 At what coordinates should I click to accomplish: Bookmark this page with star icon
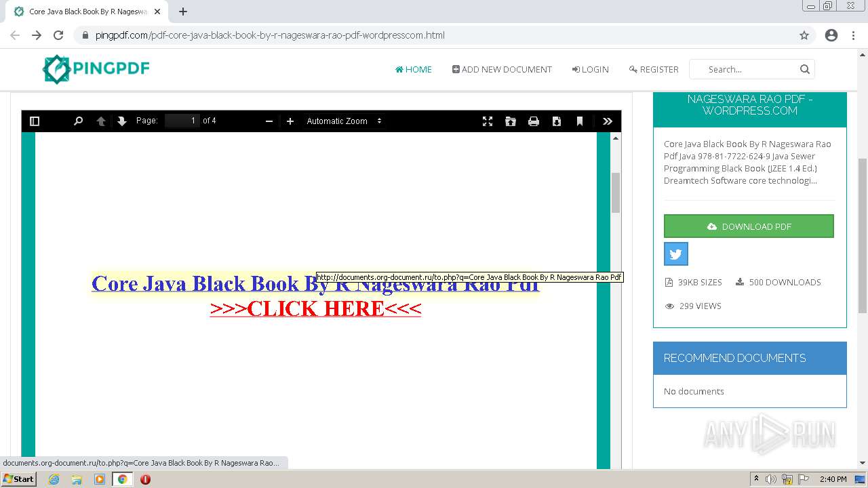coord(804,35)
